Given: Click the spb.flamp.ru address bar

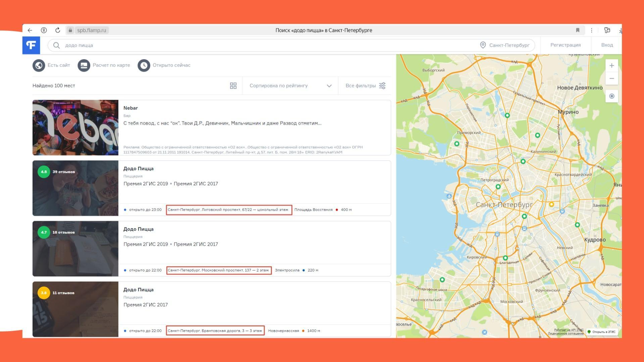Looking at the screenshot, I should point(91,30).
